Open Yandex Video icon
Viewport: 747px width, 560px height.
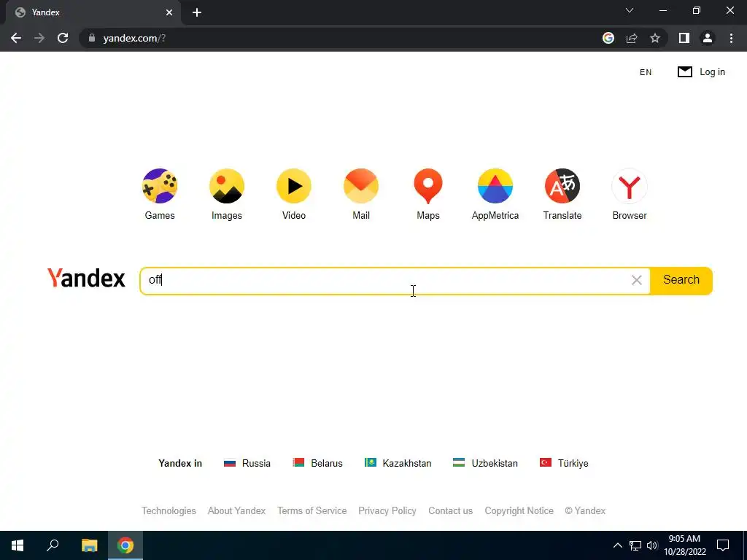tap(294, 186)
